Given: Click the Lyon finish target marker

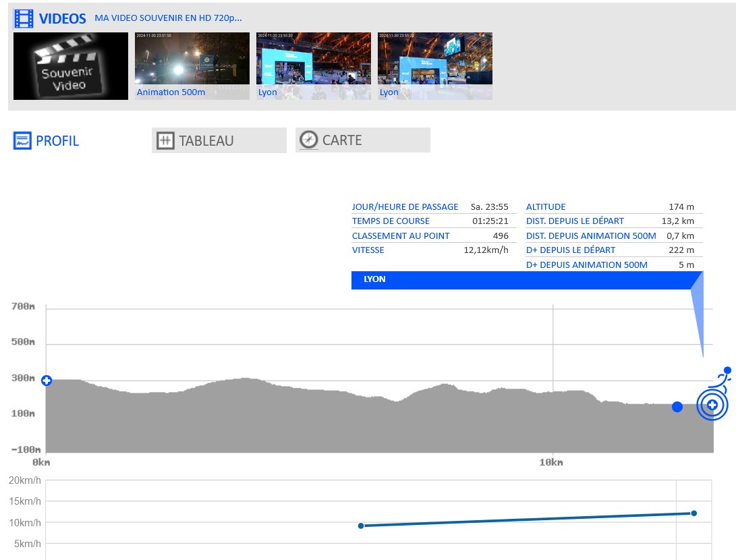Looking at the screenshot, I should 712,405.
